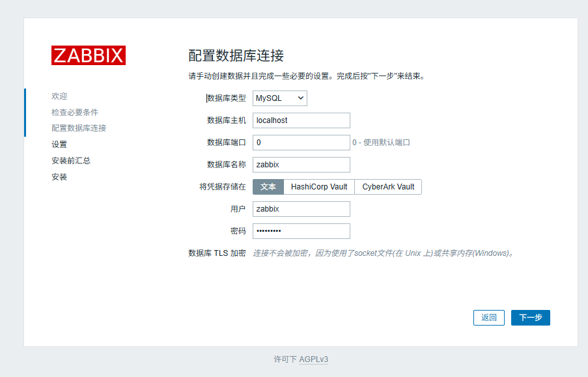Select the 配置数据库连接 sidebar step
This screenshot has width=588, height=377.
(79, 128)
